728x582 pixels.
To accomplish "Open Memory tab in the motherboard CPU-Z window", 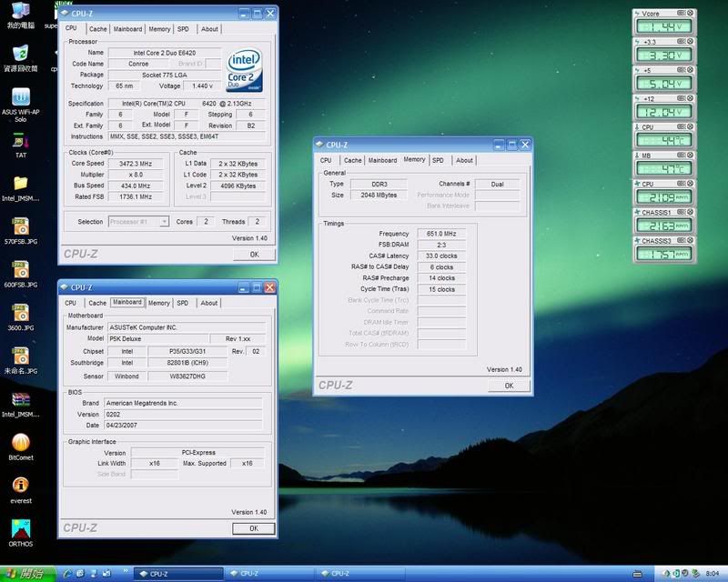I will tap(158, 303).
